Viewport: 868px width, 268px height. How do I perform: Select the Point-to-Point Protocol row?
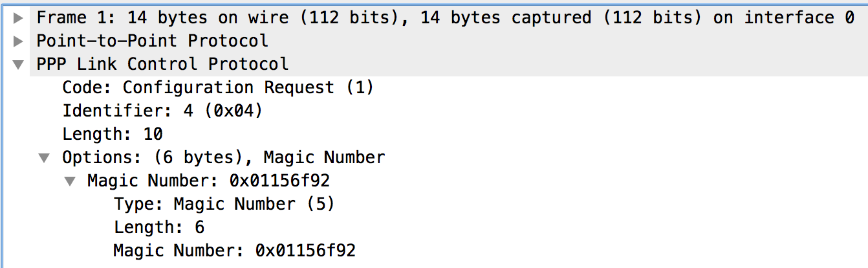click(x=152, y=41)
